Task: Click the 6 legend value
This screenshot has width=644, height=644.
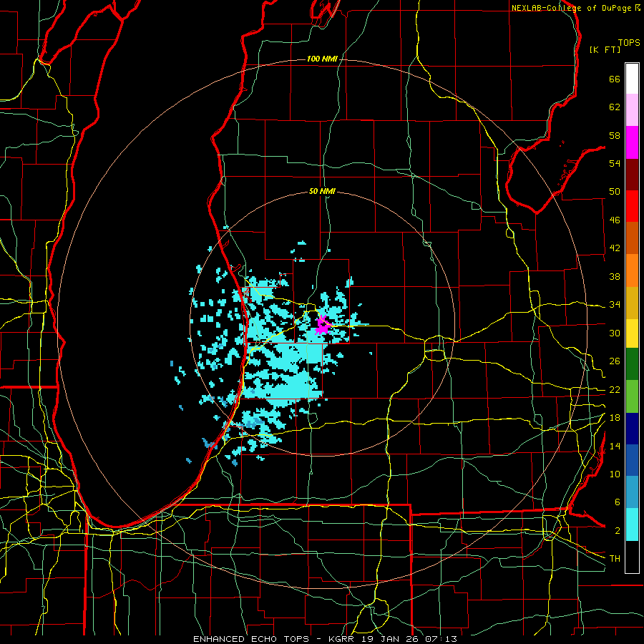Action: tap(618, 502)
